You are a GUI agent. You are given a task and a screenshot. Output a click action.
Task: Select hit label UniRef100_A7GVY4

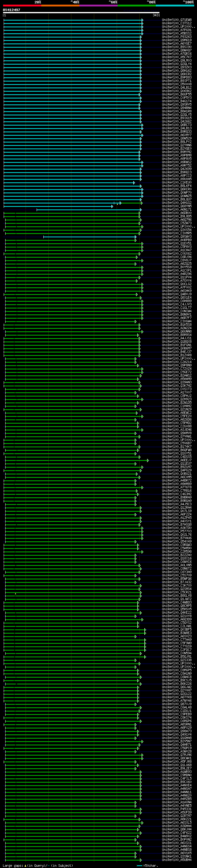click(x=177, y=281)
